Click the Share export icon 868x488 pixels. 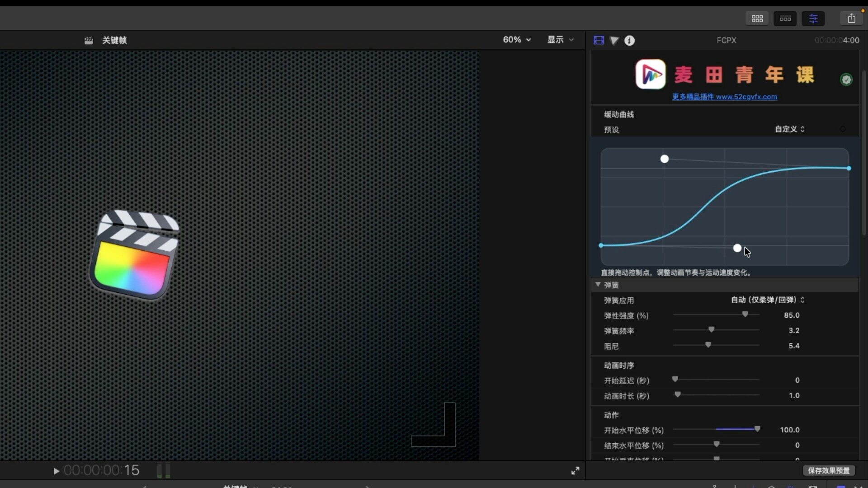click(852, 19)
